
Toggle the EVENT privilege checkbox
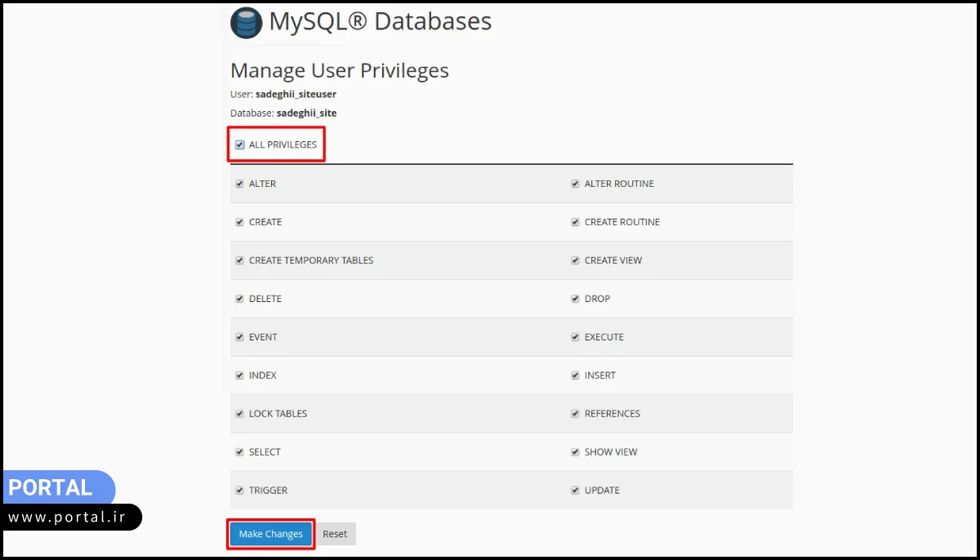click(240, 337)
